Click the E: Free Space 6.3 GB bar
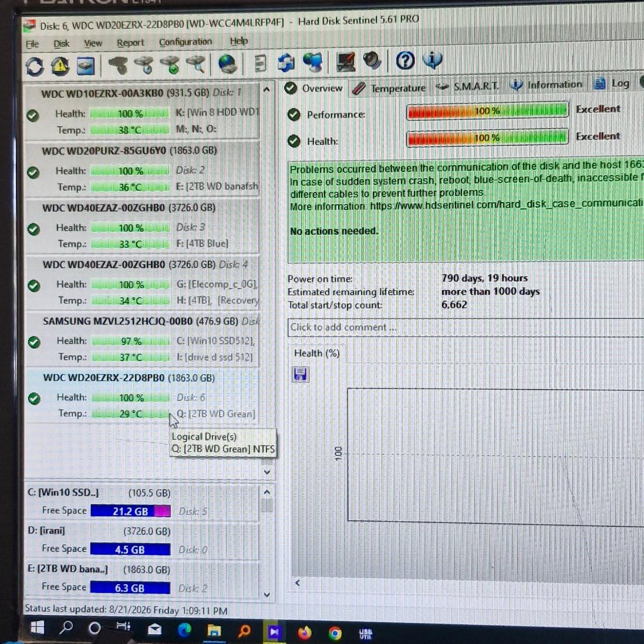The image size is (644, 644). pos(130,588)
